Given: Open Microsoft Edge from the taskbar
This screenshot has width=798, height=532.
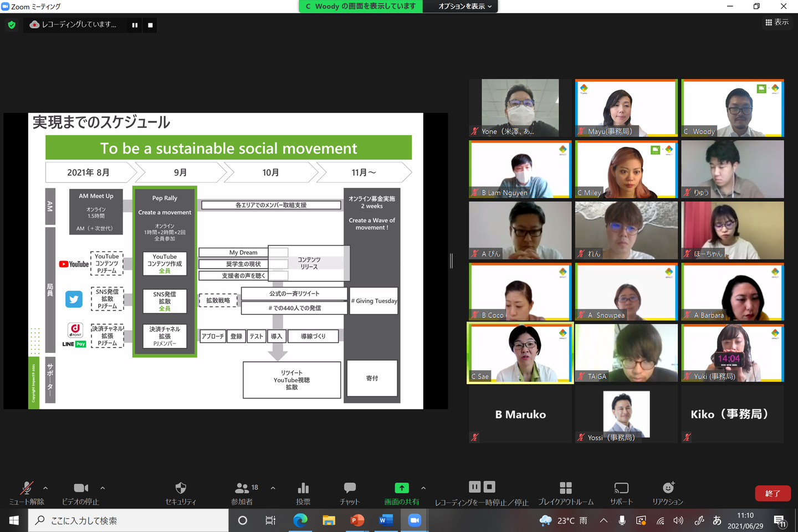Looking at the screenshot, I should 300,520.
